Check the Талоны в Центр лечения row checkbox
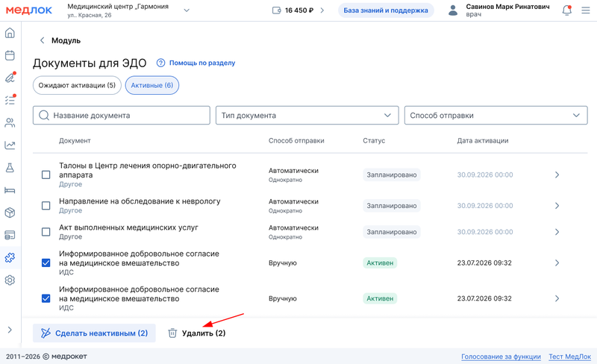This screenshot has height=364, width=597. pos(46,175)
